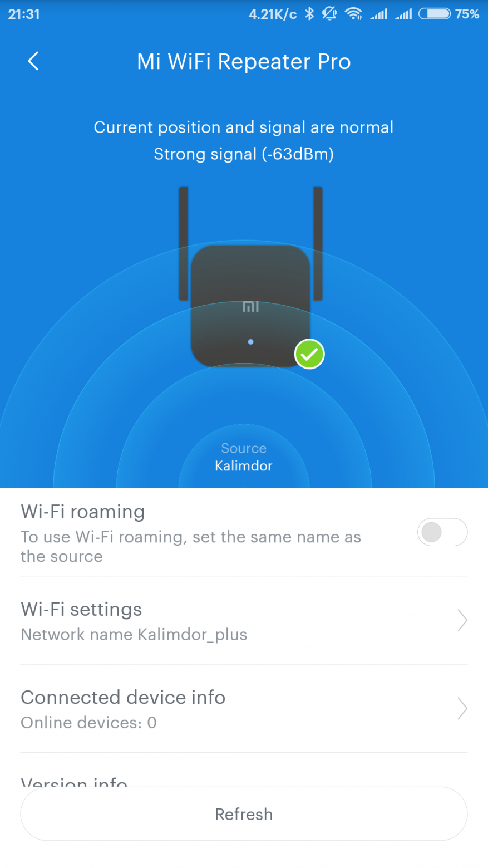
Task: Open the Version info entry
Action: point(74,781)
